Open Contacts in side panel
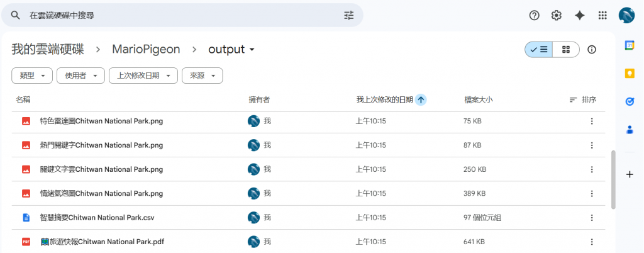The image size is (644, 253). click(630, 130)
